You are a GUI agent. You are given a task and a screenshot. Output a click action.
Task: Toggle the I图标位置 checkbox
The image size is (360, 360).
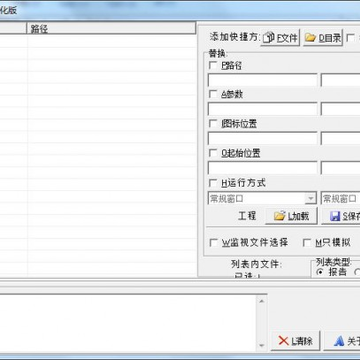213,124
